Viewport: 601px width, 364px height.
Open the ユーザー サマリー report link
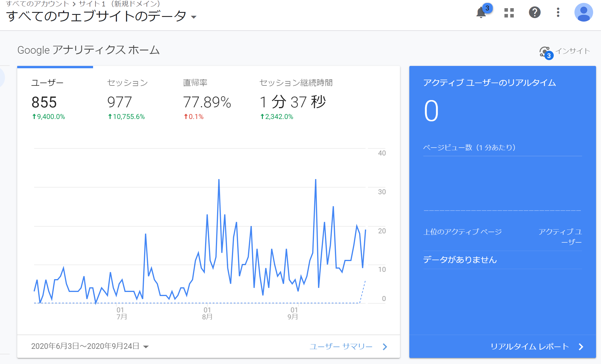pyautogui.click(x=341, y=346)
